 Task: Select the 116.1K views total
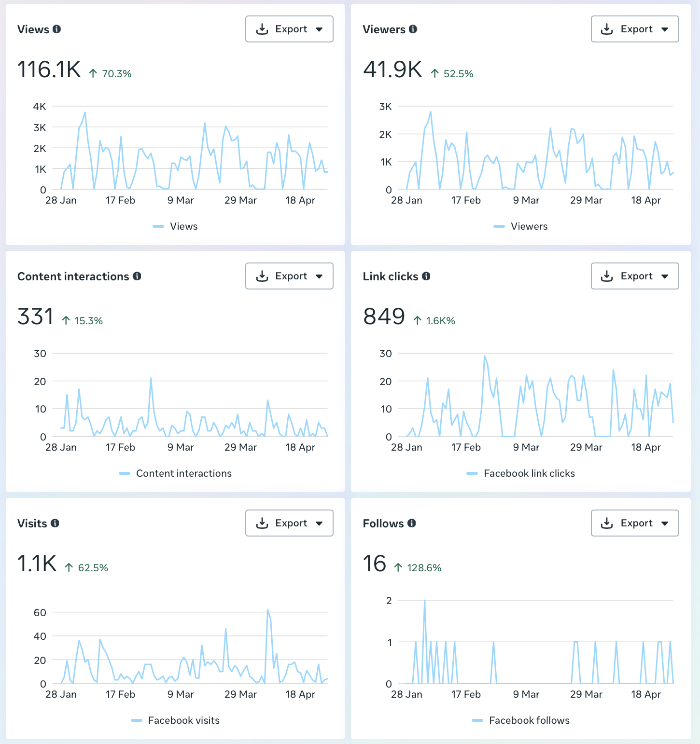tap(49, 69)
